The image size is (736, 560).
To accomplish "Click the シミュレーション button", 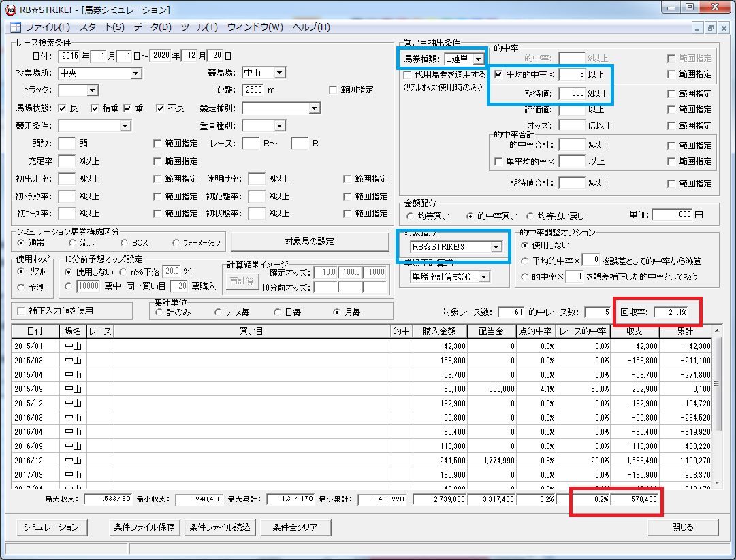I will click(x=52, y=527).
